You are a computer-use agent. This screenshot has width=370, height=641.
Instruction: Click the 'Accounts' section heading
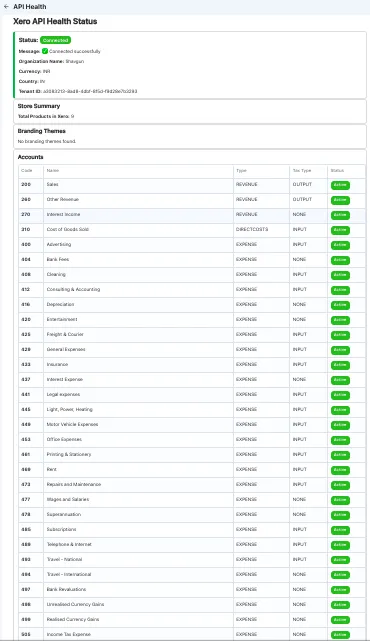pyautogui.click(x=30, y=157)
